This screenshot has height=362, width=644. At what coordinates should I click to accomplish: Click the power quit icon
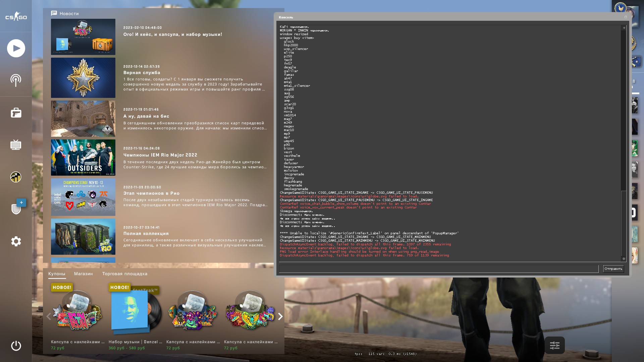point(16,346)
